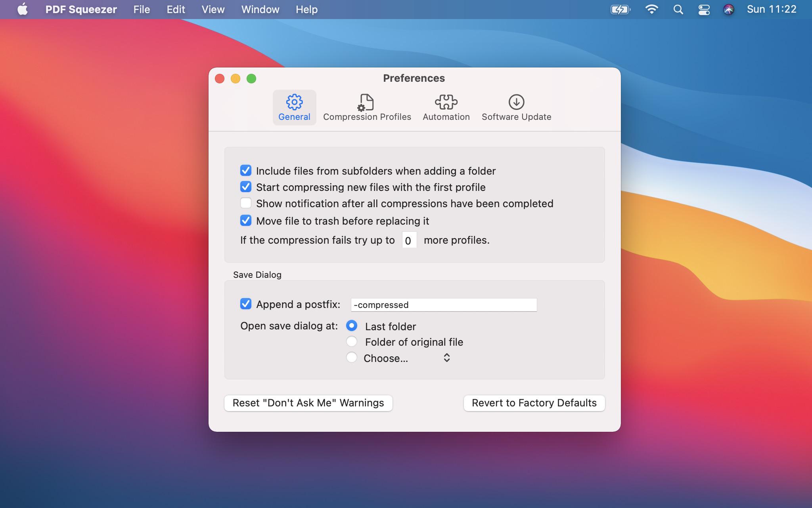Activate Siri from menu bar

point(729,10)
